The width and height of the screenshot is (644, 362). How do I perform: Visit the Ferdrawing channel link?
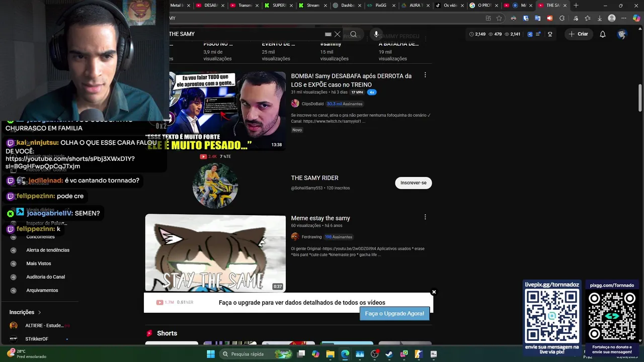(x=311, y=237)
